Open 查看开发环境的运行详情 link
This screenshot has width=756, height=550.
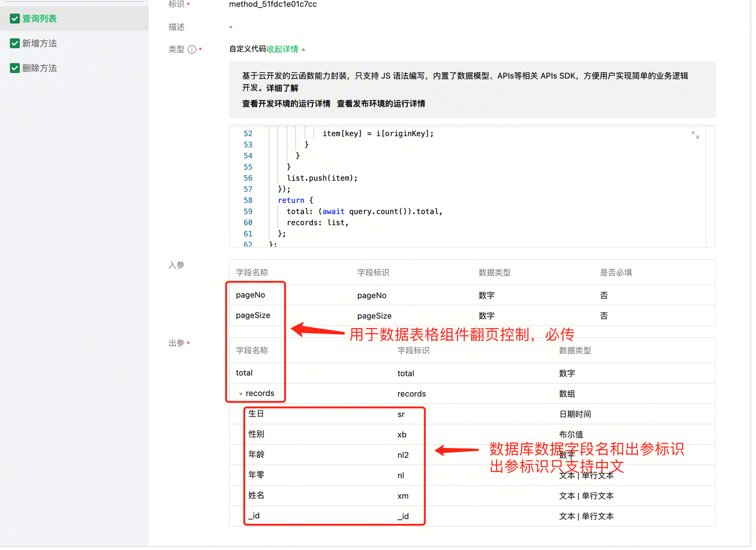click(x=286, y=103)
